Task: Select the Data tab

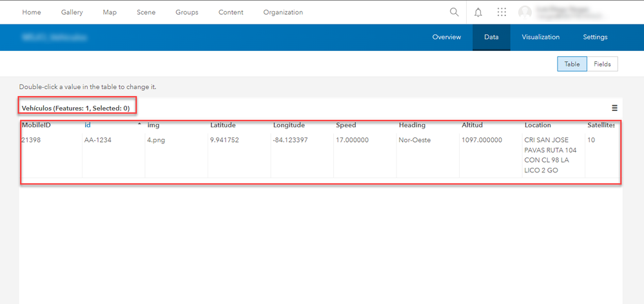Action: [x=491, y=37]
